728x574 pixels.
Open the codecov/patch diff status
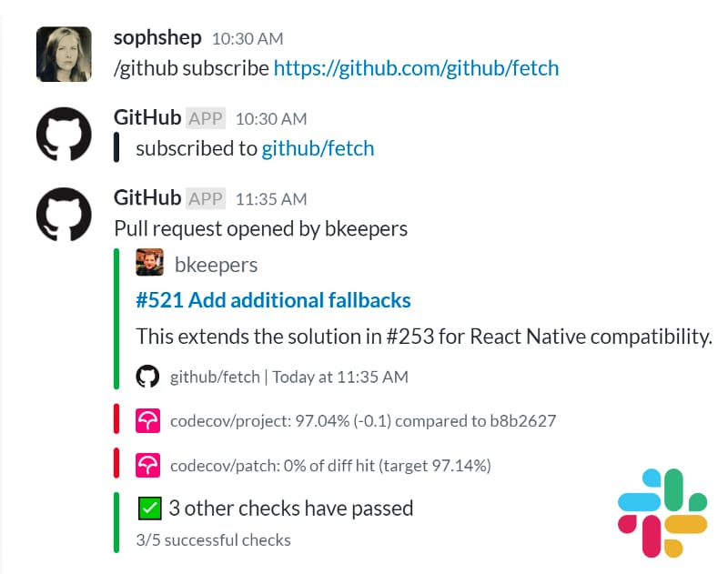330,466
